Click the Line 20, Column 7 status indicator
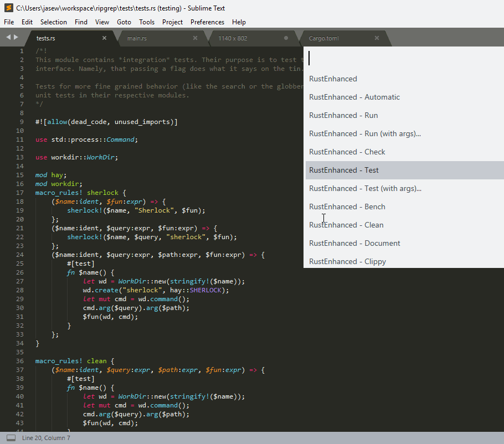Viewport: 504px width, 444px height. coord(45,437)
